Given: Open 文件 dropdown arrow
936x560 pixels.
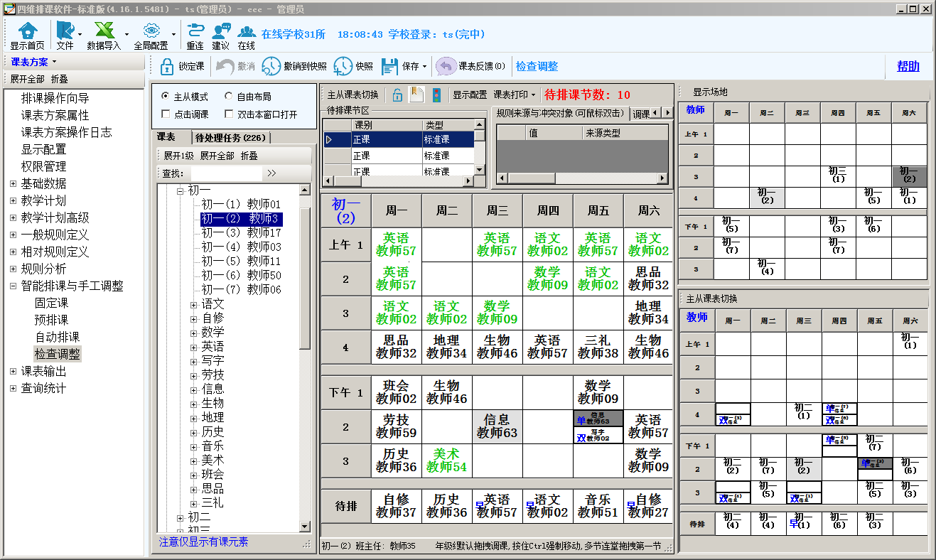Looking at the screenshot, I should (x=80, y=34).
